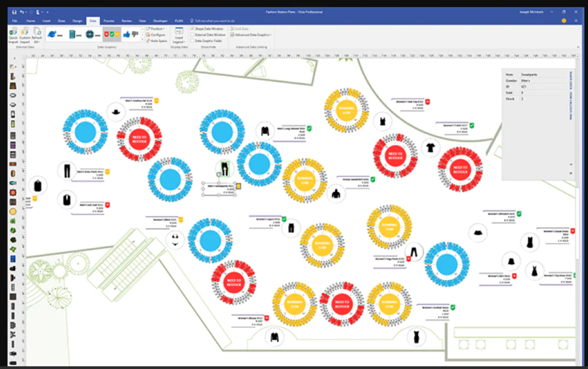This screenshot has width=588, height=369.
Task: Click the Save icon in quick access toolbar
Action: (14, 12)
